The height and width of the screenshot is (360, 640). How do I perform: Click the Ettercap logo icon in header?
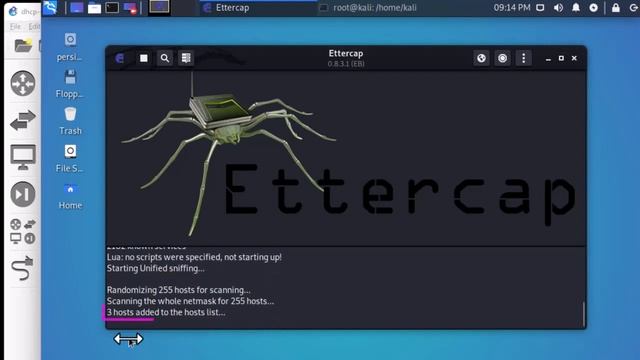coord(120,58)
